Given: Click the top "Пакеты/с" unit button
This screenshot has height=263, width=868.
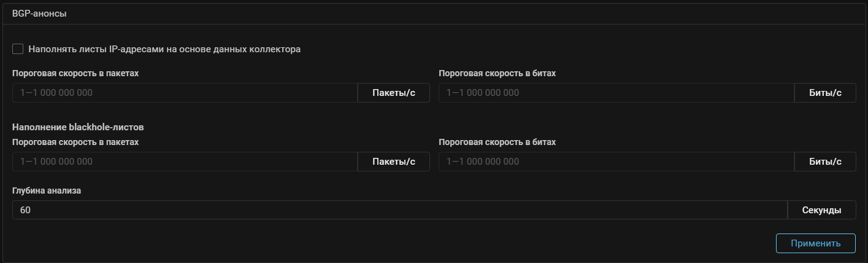Looking at the screenshot, I should (394, 93).
